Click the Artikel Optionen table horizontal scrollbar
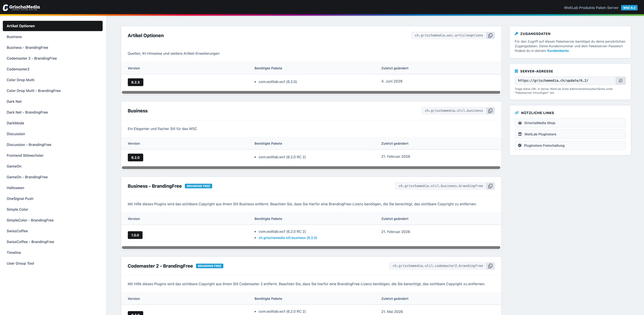The image size is (644, 315). tap(311, 92)
